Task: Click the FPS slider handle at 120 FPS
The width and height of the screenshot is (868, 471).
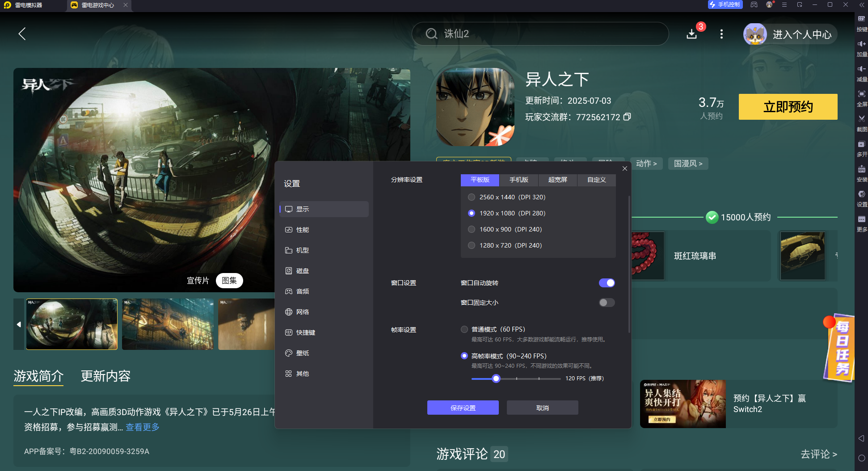Action: point(496,378)
